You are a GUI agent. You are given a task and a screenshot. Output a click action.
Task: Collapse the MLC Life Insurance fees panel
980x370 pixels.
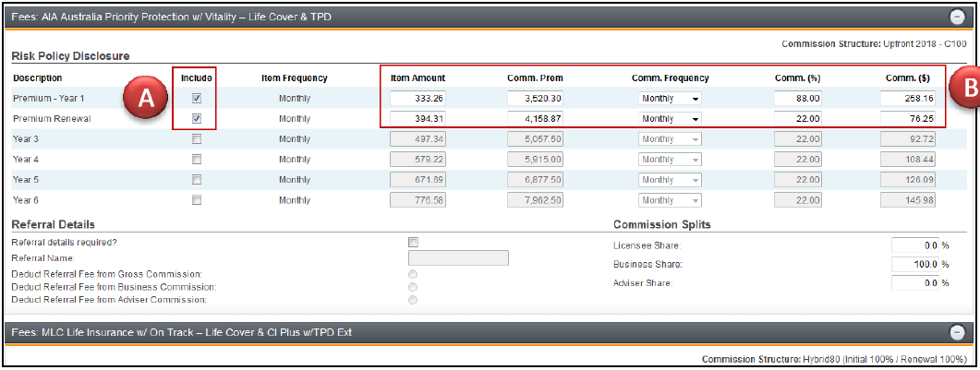coord(957,332)
